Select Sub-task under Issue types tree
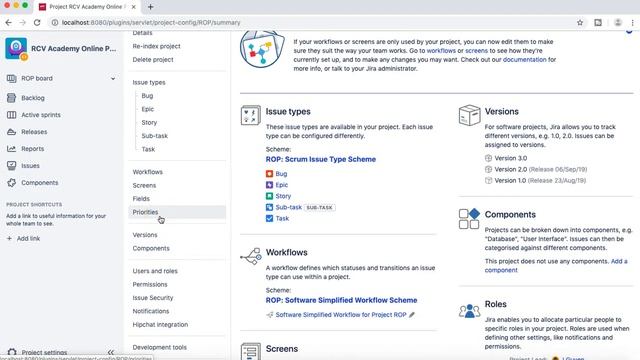This screenshot has height=360, width=640. [155, 136]
